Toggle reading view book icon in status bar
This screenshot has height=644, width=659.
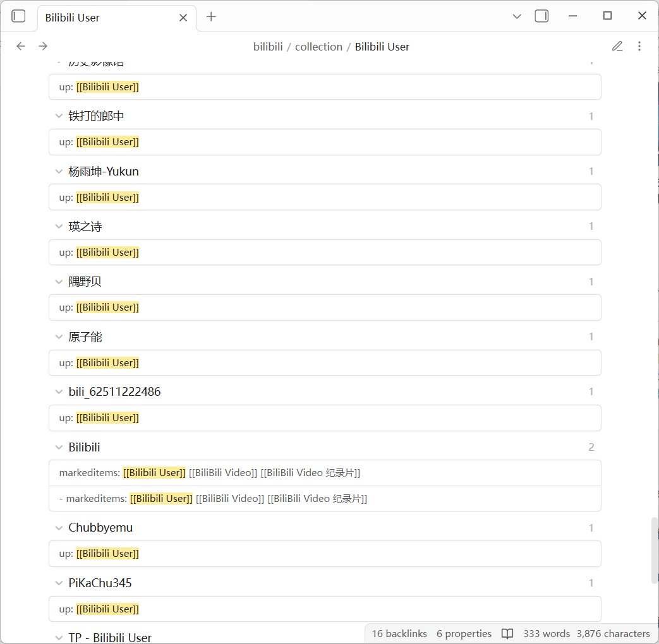pos(507,633)
